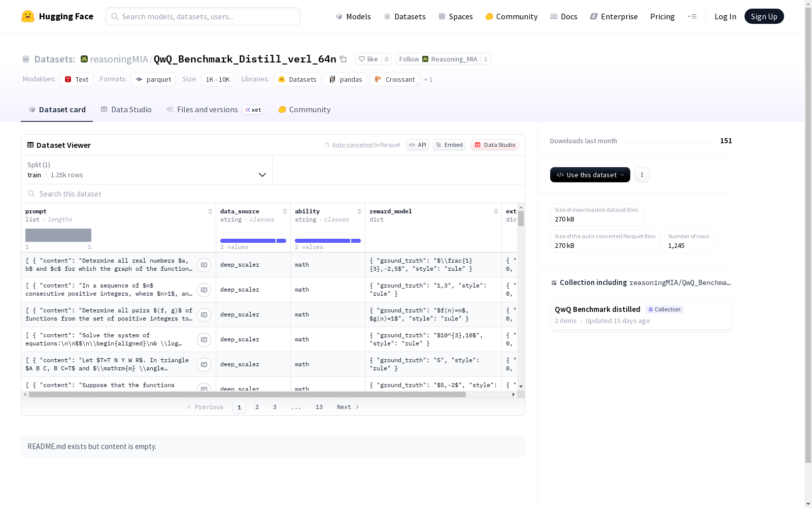Open conversation icon for "Solve the system" row
812x508 pixels.
click(204, 339)
